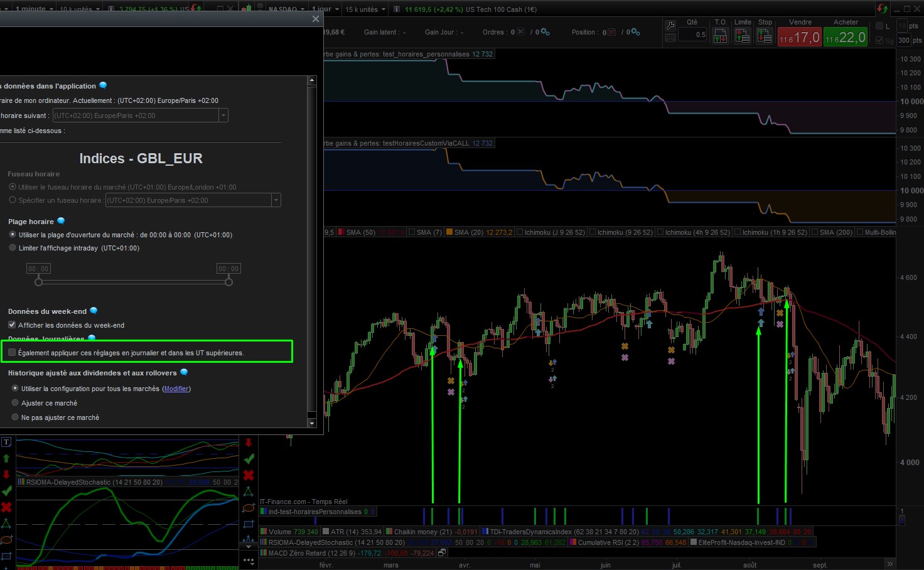Click the Acheter buy price button

point(846,37)
